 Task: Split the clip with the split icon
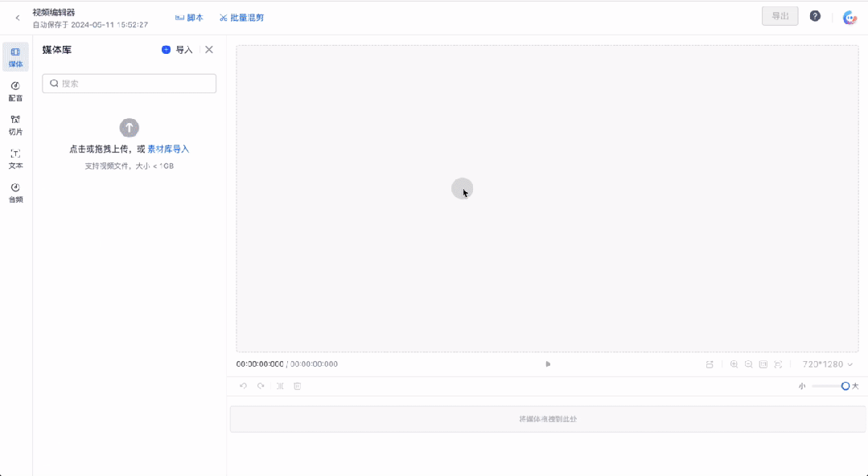click(280, 386)
